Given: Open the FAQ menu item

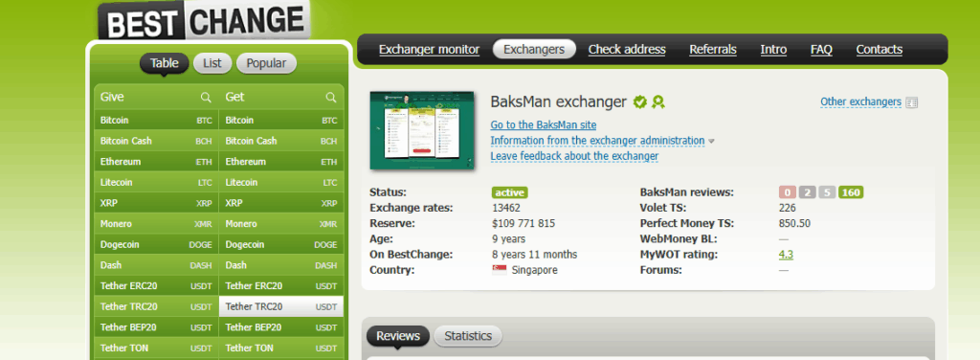Looking at the screenshot, I should (821, 50).
